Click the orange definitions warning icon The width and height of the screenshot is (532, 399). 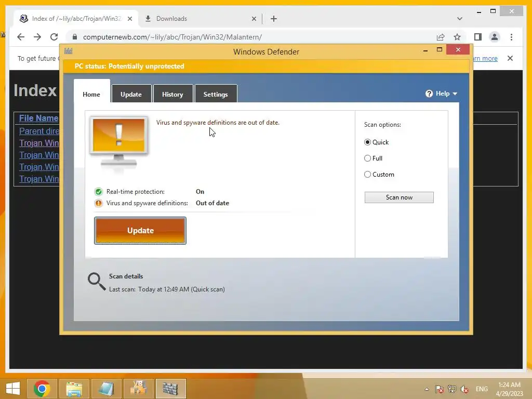(98, 203)
